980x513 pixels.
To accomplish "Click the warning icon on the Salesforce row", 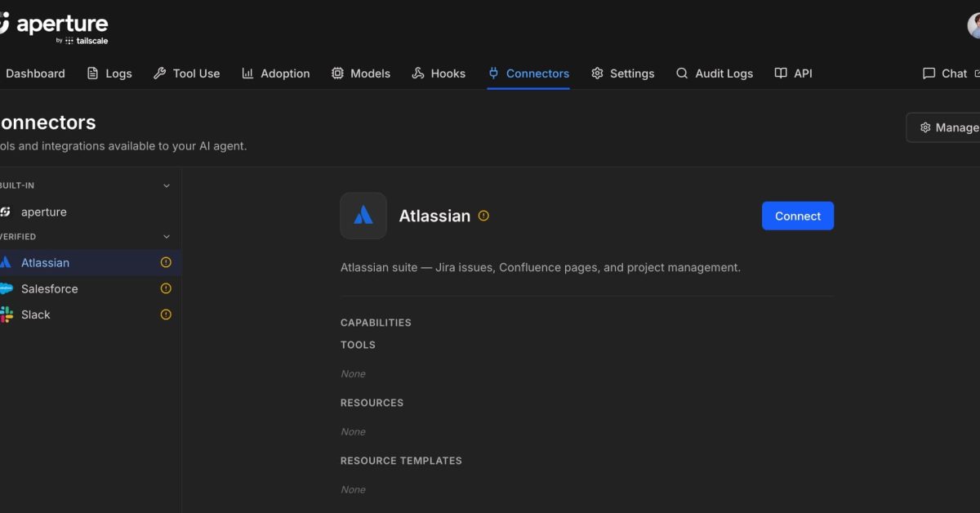I will (166, 288).
